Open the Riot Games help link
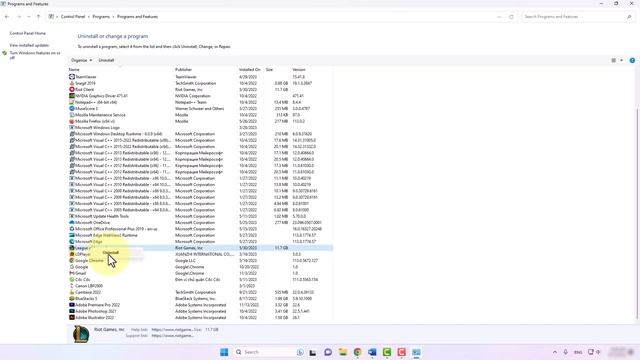The width and height of the screenshot is (640, 360). (x=172, y=329)
